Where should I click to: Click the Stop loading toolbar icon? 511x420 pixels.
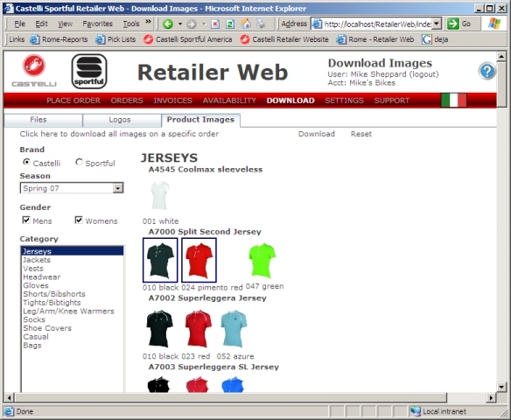(x=215, y=24)
